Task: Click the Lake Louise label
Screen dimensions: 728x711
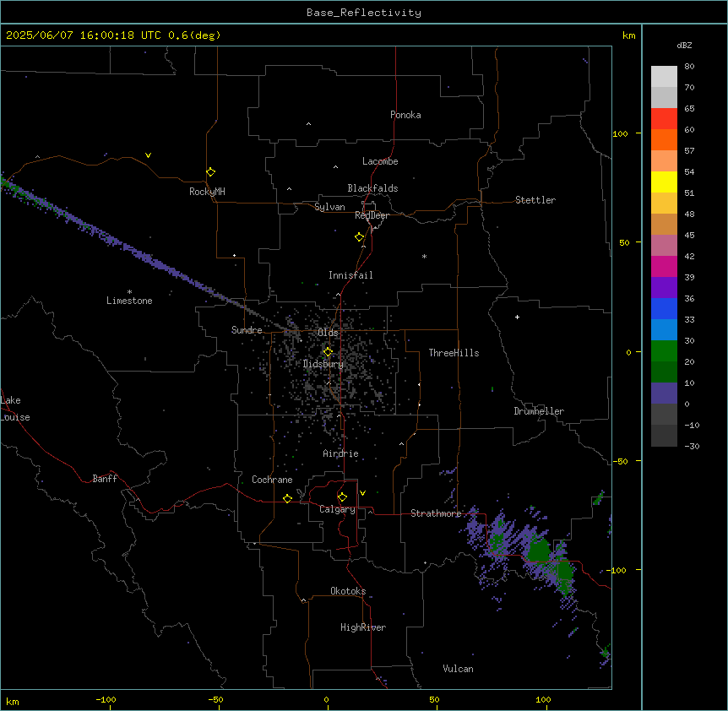Action: tap(15, 409)
